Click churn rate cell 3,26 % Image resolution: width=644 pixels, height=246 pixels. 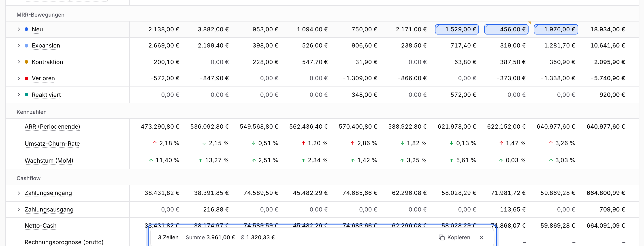(x=562, y=143)
